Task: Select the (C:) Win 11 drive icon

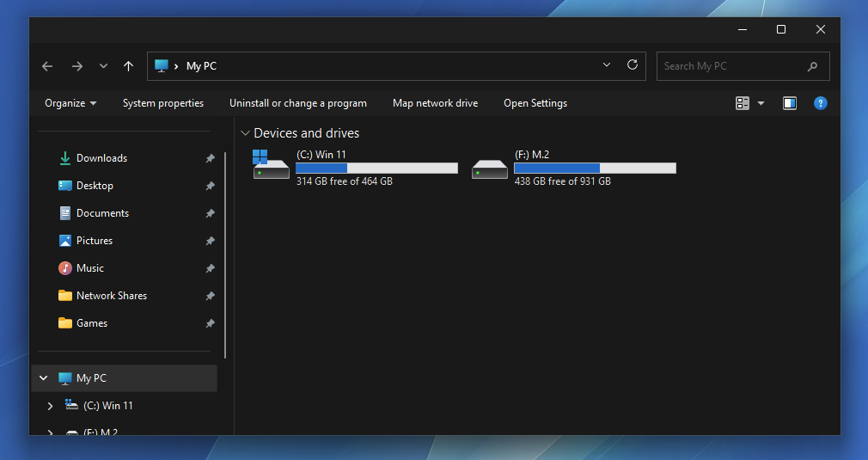Action: pos(271,164)
